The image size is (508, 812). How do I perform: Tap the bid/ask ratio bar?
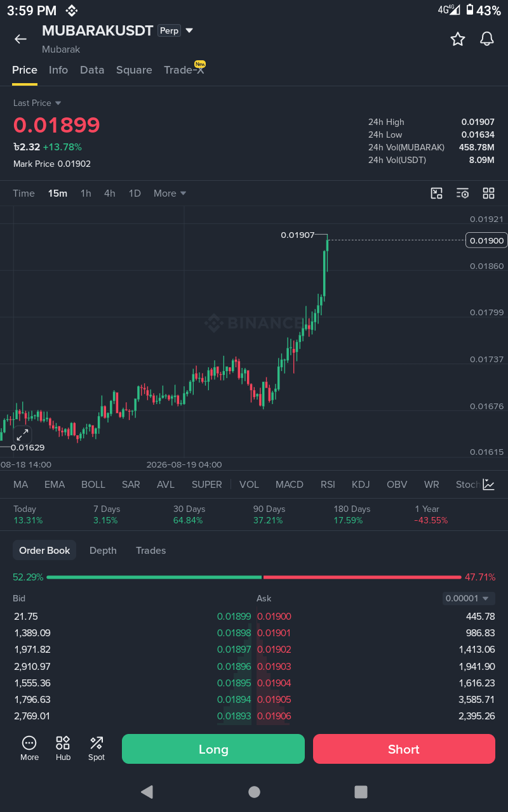[254, 577]
